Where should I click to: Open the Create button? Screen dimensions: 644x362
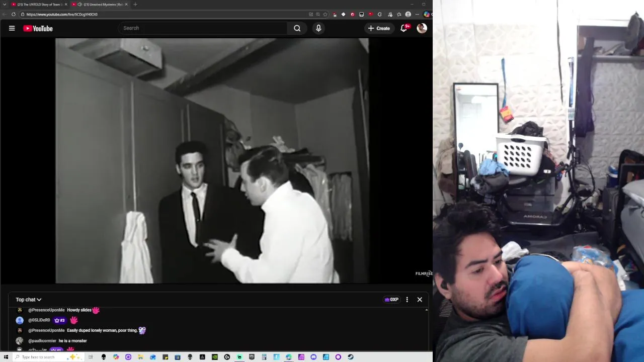pyautogui.click(x=379, y=28)
